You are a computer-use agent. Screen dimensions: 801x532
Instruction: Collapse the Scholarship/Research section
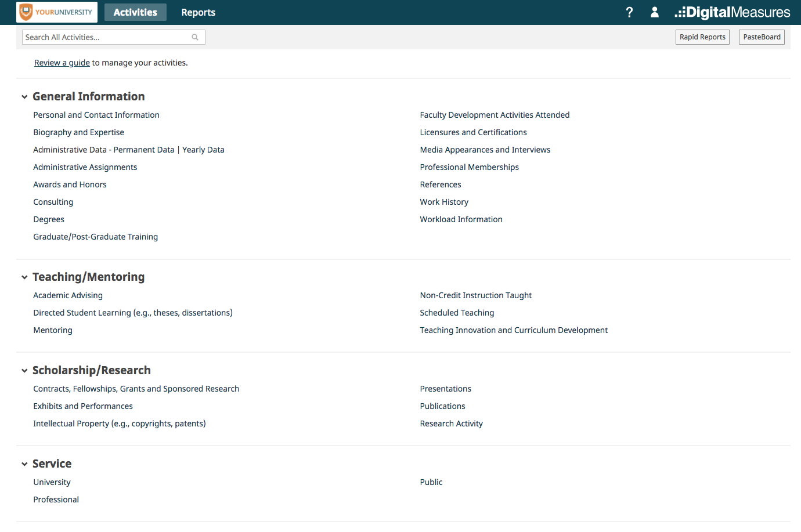(24, 371)
